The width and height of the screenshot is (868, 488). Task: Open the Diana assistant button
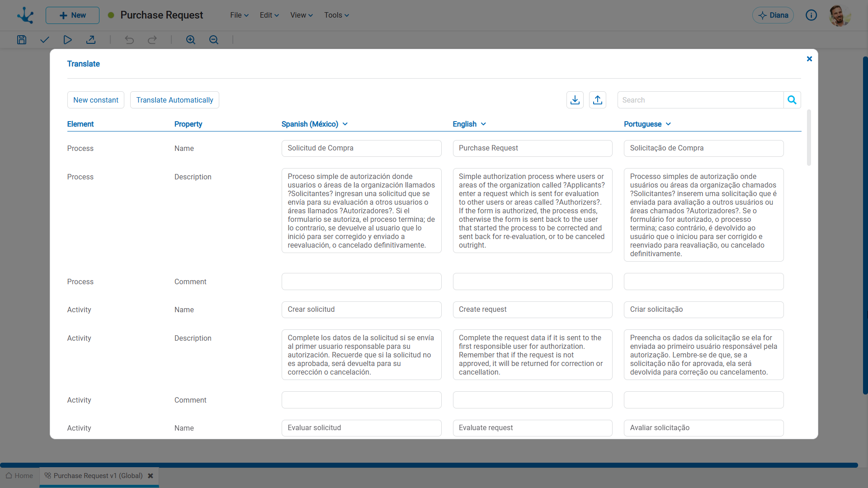click(773, 15)
